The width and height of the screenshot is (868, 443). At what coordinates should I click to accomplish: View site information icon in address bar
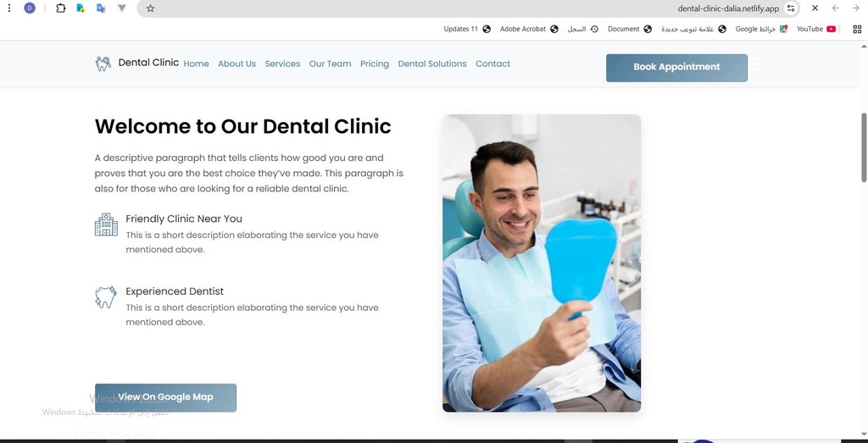click(791, 8)
